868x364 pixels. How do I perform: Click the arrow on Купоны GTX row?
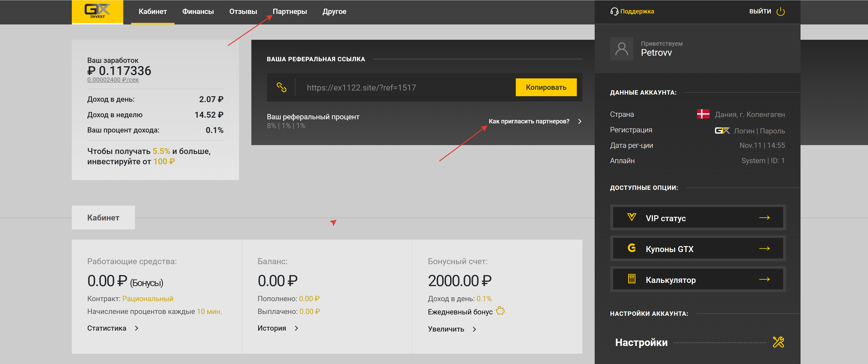[x=765, y=249]
